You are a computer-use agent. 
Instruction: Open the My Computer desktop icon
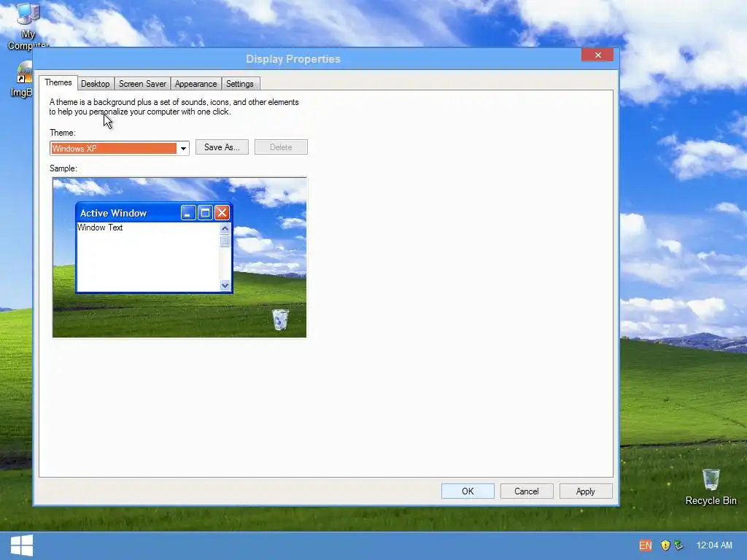pos(28,25)
